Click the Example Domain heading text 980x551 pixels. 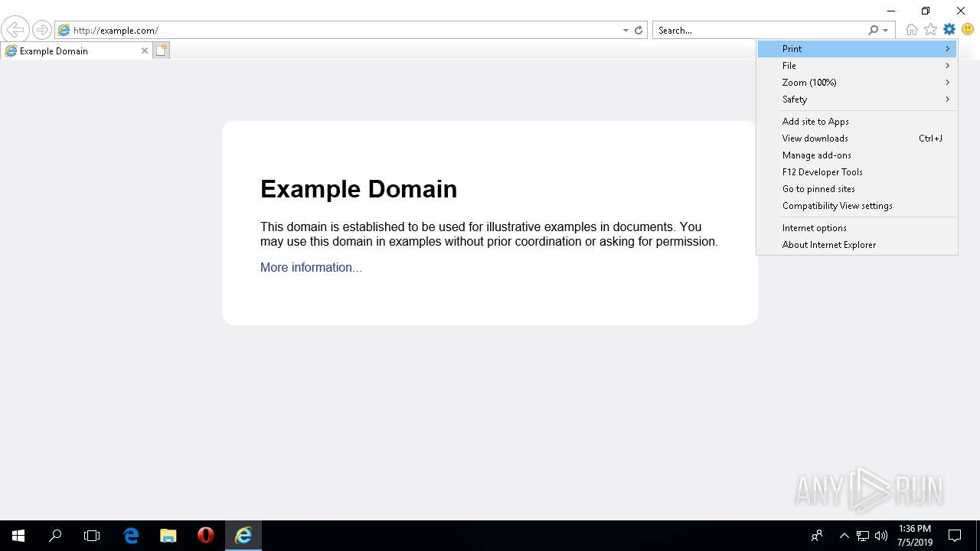358,189
